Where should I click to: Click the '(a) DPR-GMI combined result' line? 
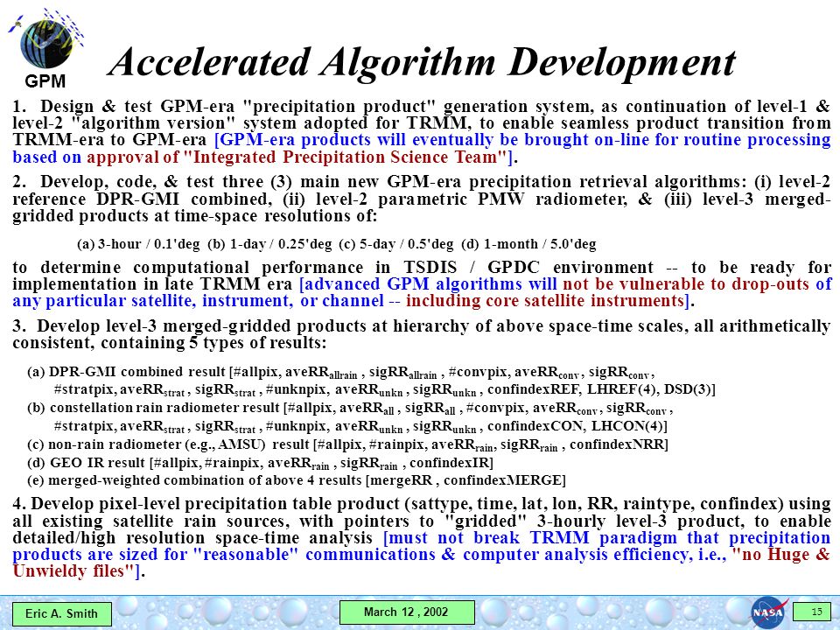point(341,372)
